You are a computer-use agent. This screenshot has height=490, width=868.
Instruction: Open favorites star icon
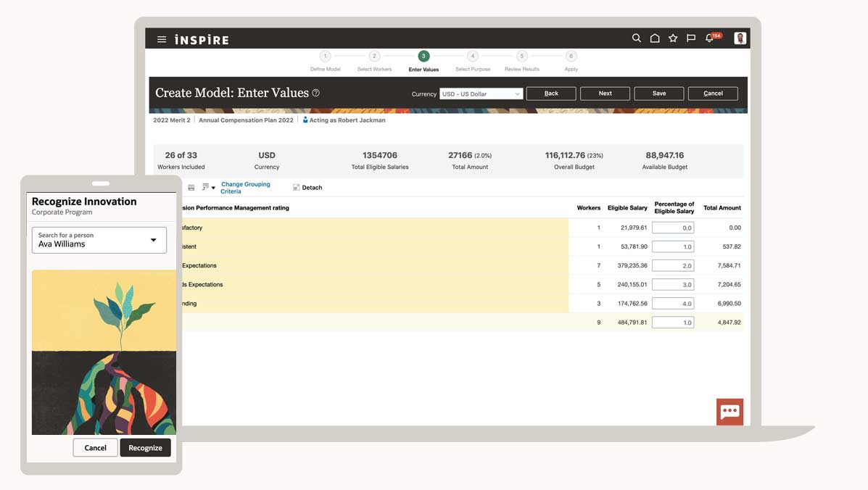(673, 38)
